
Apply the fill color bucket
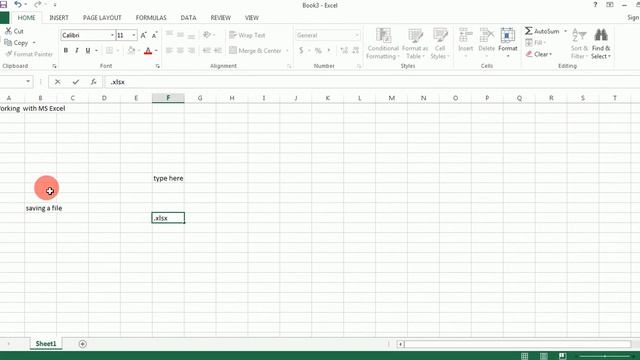pyautogui.click(x=131, y=51)
